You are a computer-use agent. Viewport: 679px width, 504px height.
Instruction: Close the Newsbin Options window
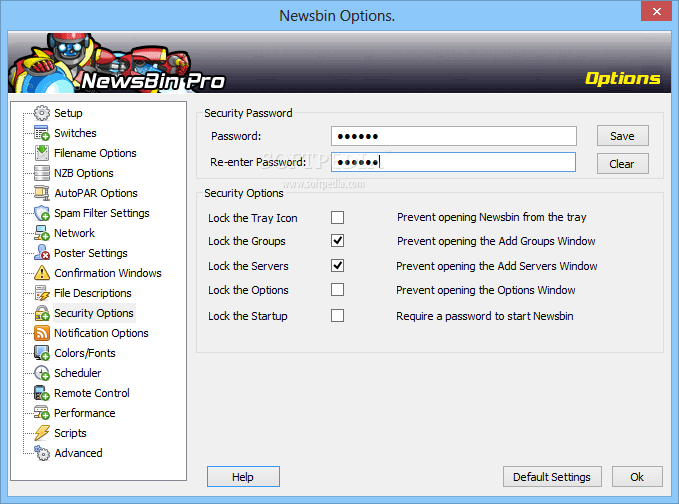656,11
